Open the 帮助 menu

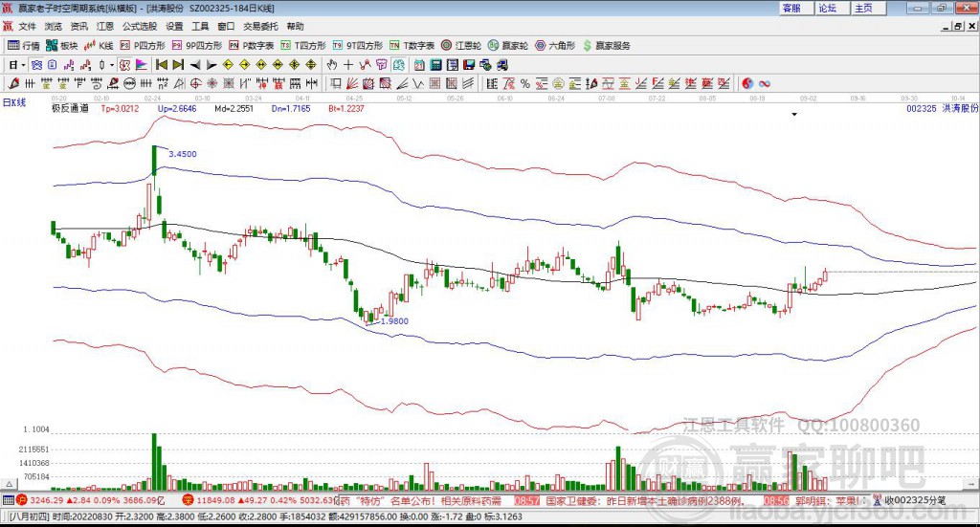(x=295, y=26)
